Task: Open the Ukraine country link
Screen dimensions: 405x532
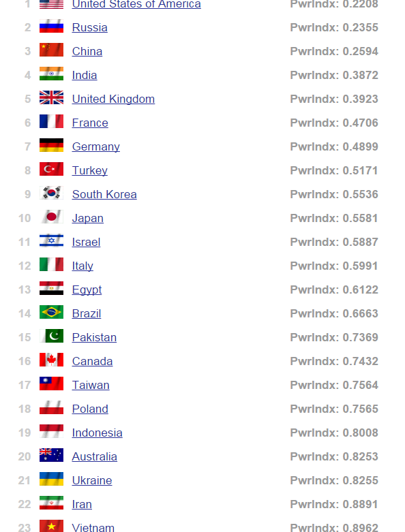Action: (92, 480)
